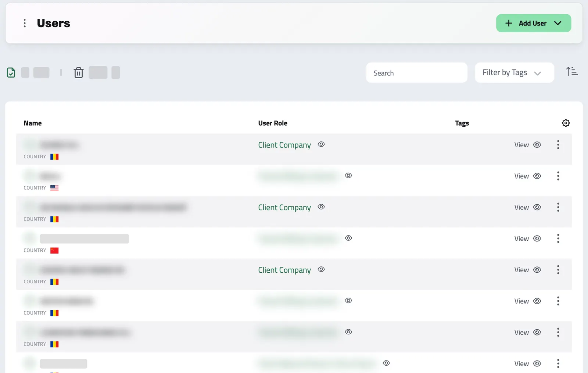This screenshot has width=588, height=373.
Task: Focus the Search input field
Action: (x=417, y=73)
